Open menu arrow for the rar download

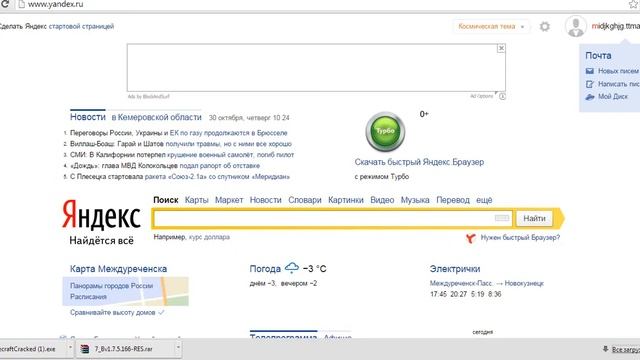[x=178, y=349]
